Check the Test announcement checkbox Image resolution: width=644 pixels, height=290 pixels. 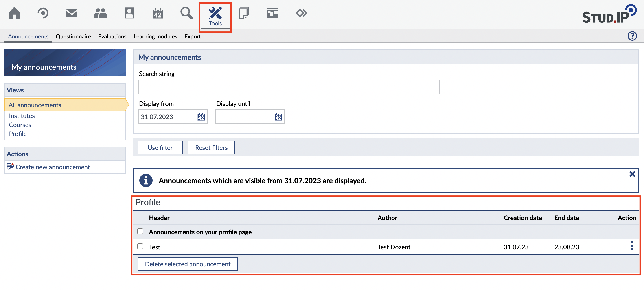coord(140,246)
